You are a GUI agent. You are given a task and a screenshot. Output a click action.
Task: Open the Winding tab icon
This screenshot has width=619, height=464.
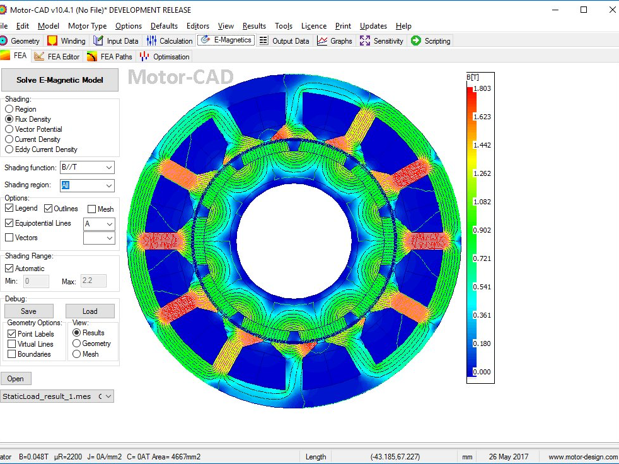pos(52,41)
